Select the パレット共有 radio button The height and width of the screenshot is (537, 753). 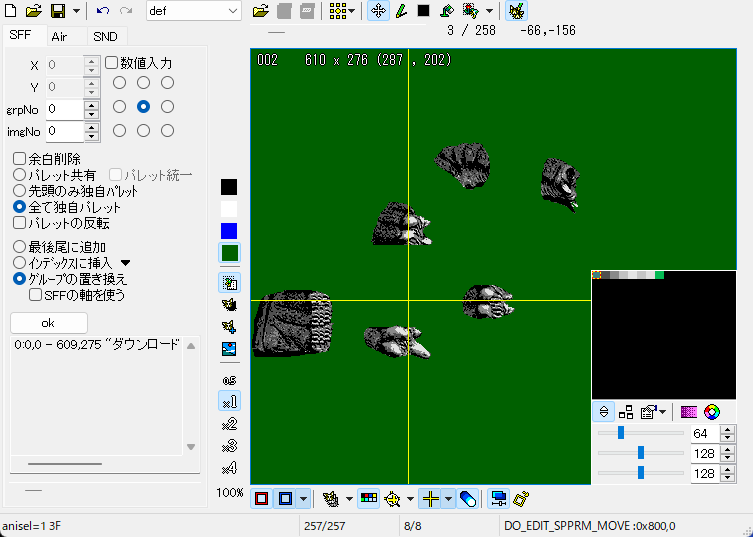click(x=20, y=175)
